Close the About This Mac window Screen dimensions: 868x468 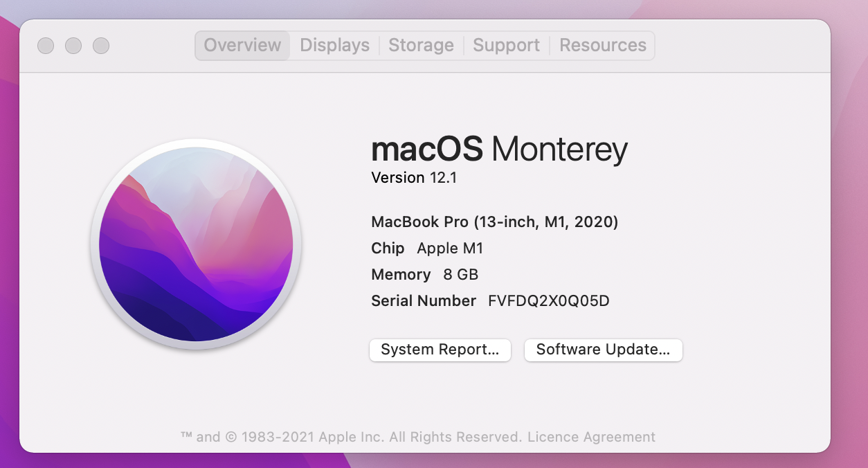(46, 46)
